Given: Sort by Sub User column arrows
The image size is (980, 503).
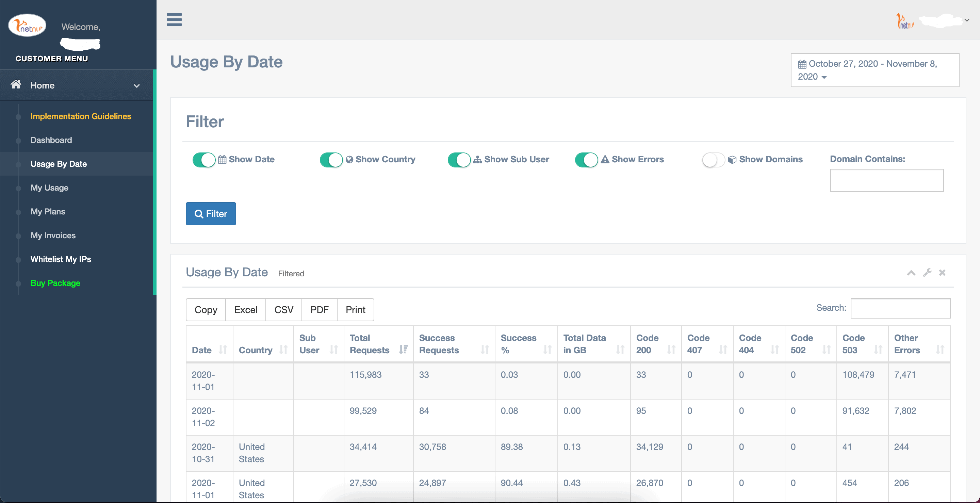Looking at the screenshot, I should click(x=333, y=349).
